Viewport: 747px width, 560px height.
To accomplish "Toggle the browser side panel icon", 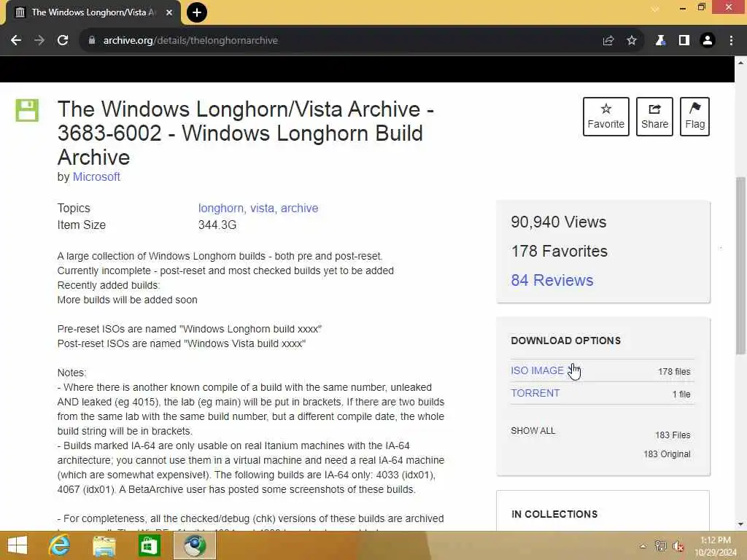I will [x=684, y=41].
